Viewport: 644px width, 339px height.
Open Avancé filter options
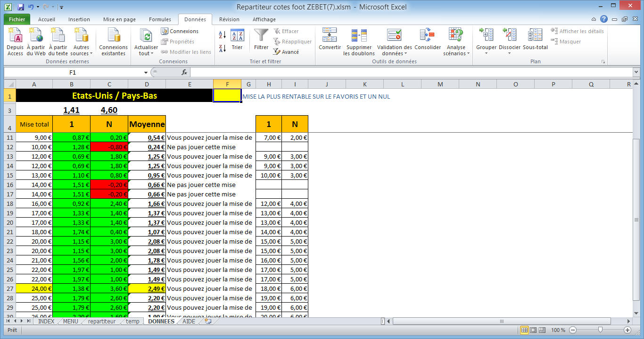[286, 52]
